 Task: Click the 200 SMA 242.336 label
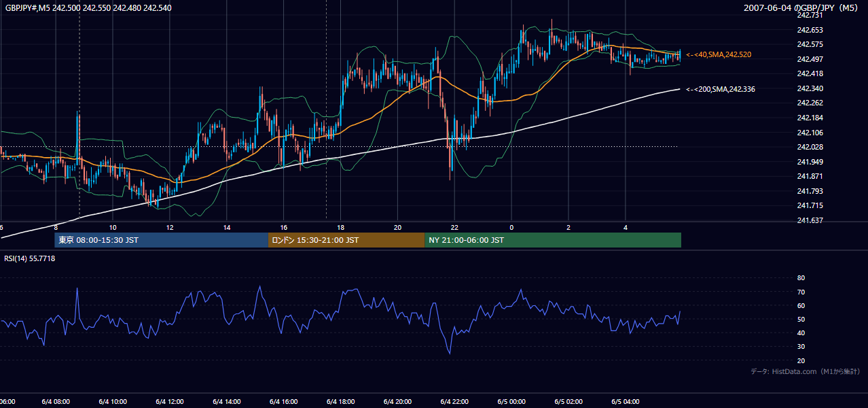721,89
